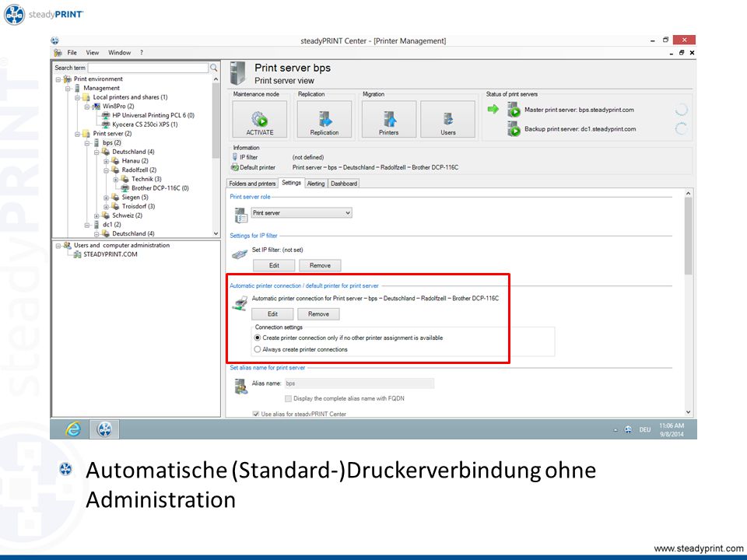Select the HP Universal Printing PCL 6 printer
This screenshot has width=747, height=560.
(x=153, y=115)
